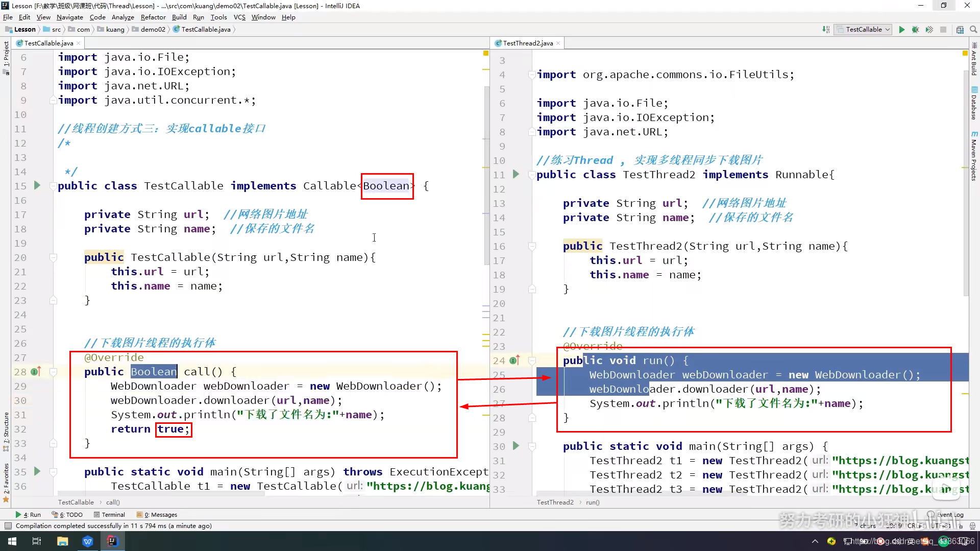Image resolution: width=980 pixels, height=551 pixels.
Task: Click the Database tool window icon
Action: (x=974, y=90)
